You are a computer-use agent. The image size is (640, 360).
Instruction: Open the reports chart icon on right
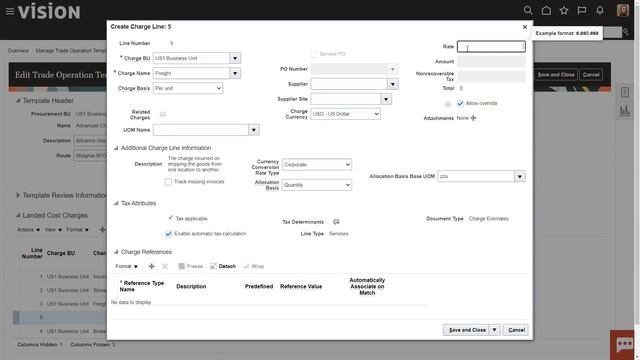[x=624, y=110]
